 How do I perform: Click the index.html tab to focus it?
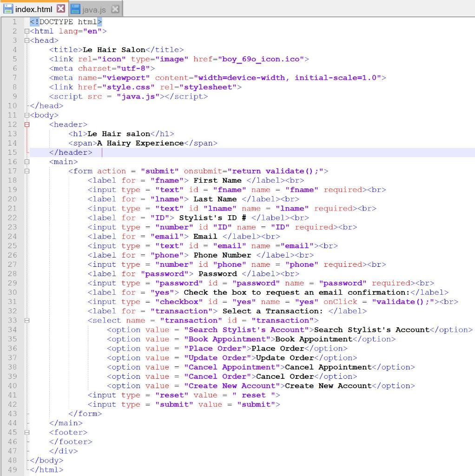pyautogui.click(x=35, y=8)
